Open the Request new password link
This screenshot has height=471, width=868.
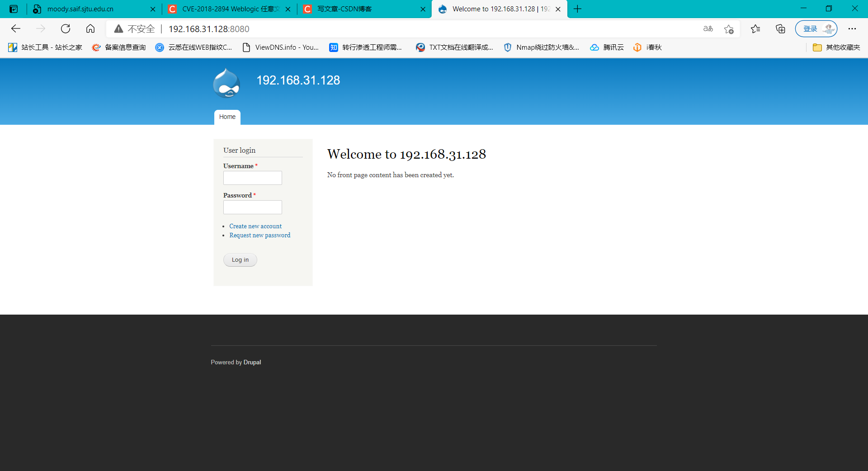259,235
